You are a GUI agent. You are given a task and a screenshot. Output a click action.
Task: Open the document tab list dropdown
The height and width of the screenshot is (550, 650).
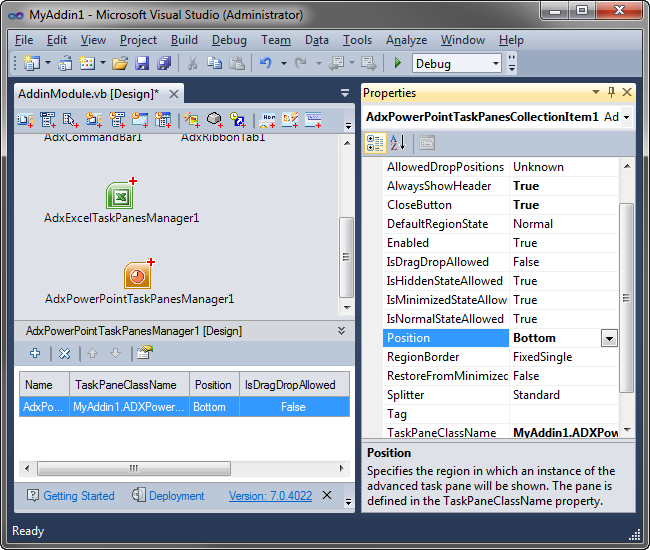click(x=344, y=93)
